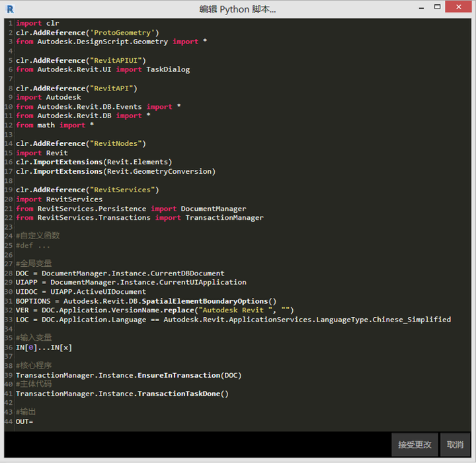Click 'TransactionTaskDone()' on line 41
The height and width of the screenshot is (463, 476).
tap(183, 394)
